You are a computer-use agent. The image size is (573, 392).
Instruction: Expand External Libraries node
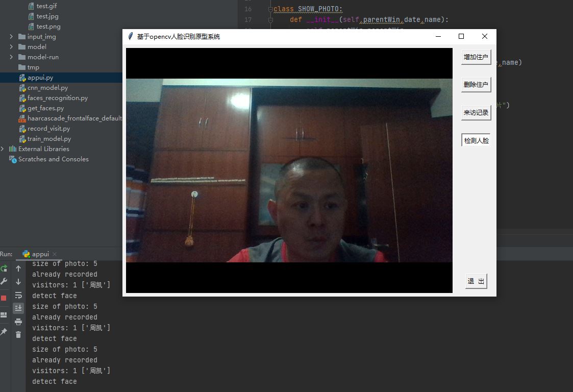[3, 149]
